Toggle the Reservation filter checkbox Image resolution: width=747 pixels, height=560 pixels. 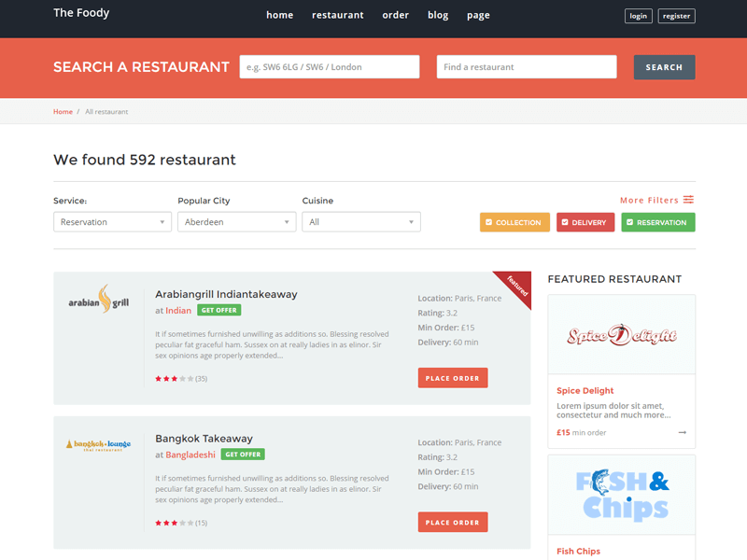[630, 222]
